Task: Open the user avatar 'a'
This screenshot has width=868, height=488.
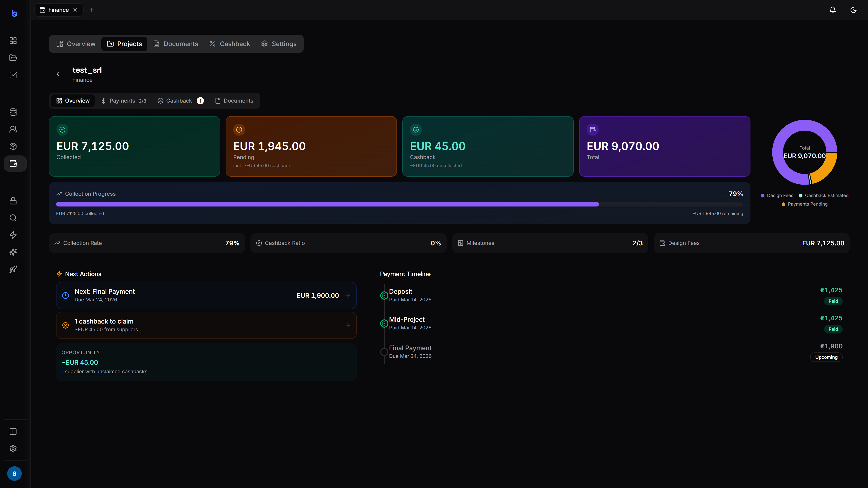Action: click(x=14, y=474)
